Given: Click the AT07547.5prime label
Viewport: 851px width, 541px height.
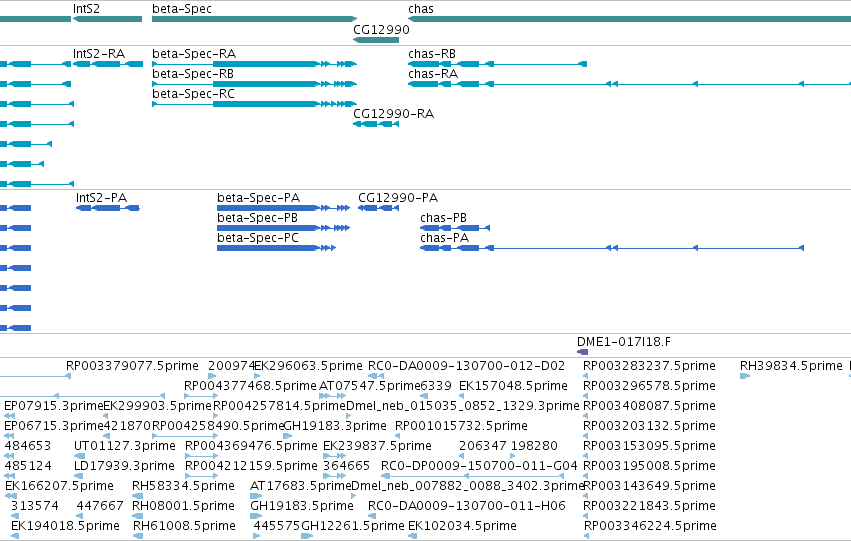Looking at the screenshot, I should [369, 386].
